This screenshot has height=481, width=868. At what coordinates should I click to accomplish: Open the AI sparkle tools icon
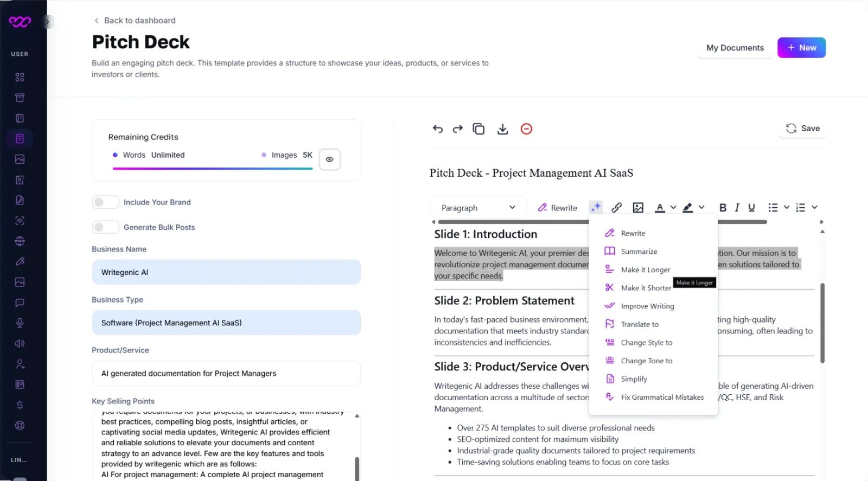596,207
